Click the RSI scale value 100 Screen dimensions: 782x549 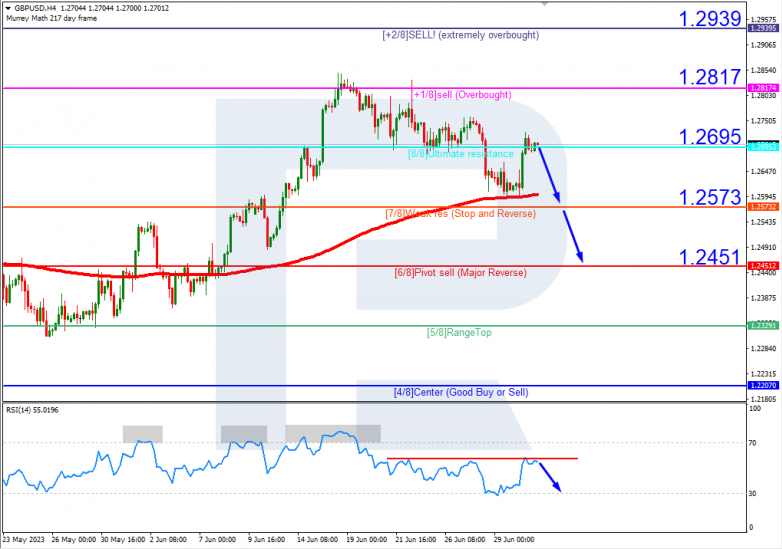click(756, 409)
